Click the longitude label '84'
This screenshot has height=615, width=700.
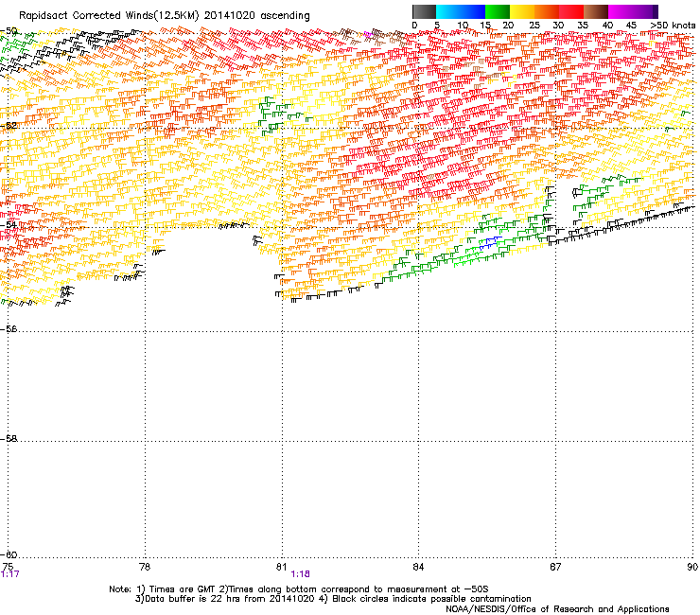pos(418,567)
